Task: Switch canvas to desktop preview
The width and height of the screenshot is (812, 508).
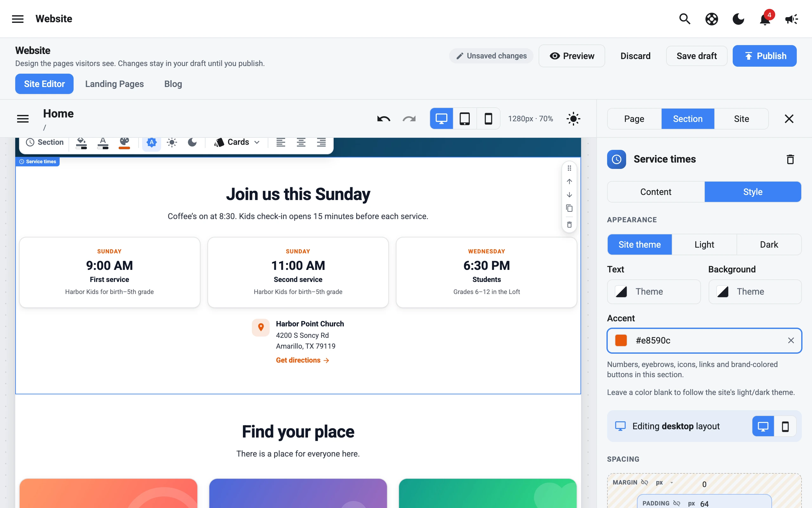Action: 441,119
